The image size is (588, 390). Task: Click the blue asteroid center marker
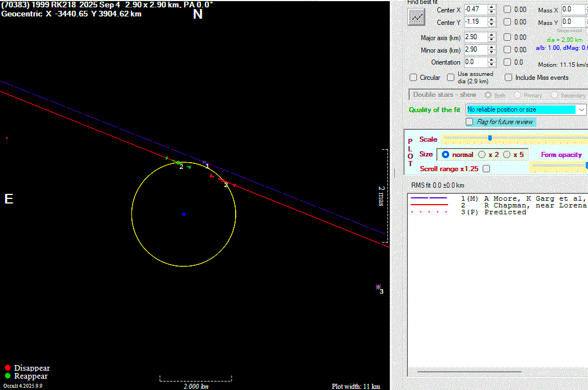tap(184, 214)
